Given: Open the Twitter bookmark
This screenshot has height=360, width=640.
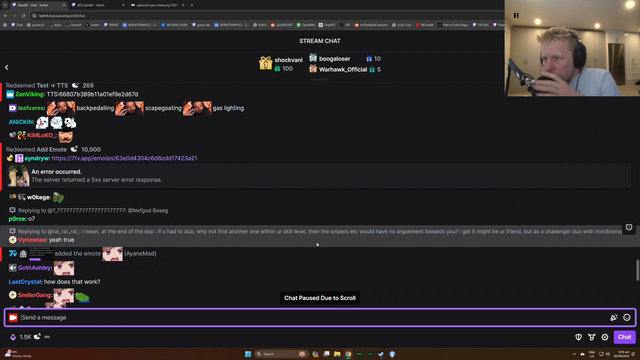Looking at the screenshot, I should (92, 25).
